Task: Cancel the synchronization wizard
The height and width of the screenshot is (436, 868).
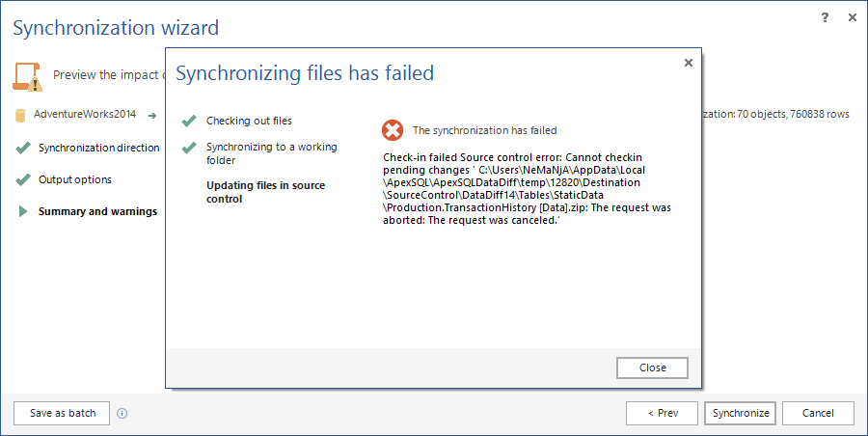Action: 818,413
